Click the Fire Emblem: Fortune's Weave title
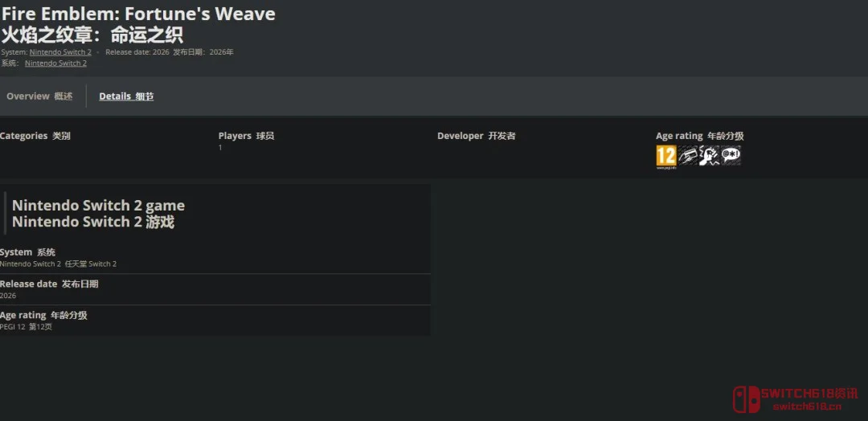Screen dimensions: 868x421 [x=138, y=14]
